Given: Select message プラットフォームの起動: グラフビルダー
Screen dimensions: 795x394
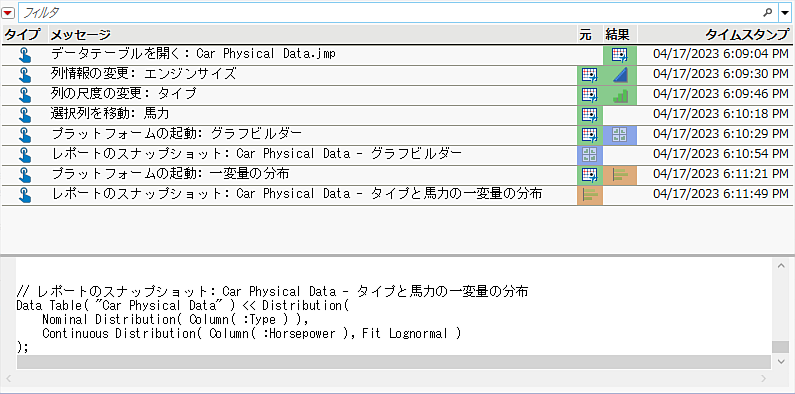Looking at the screenshot, I should (176, 134).
